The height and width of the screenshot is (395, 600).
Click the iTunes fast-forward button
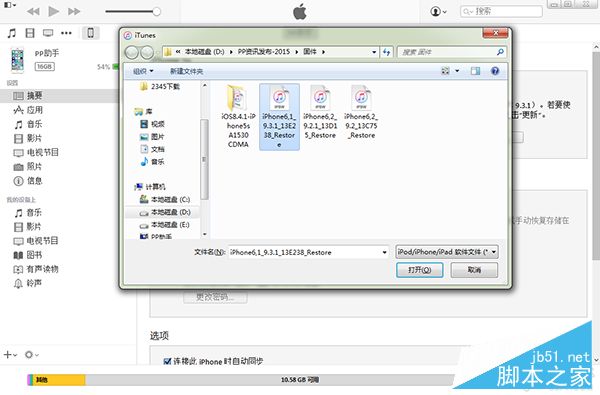[x=74, y=11]
